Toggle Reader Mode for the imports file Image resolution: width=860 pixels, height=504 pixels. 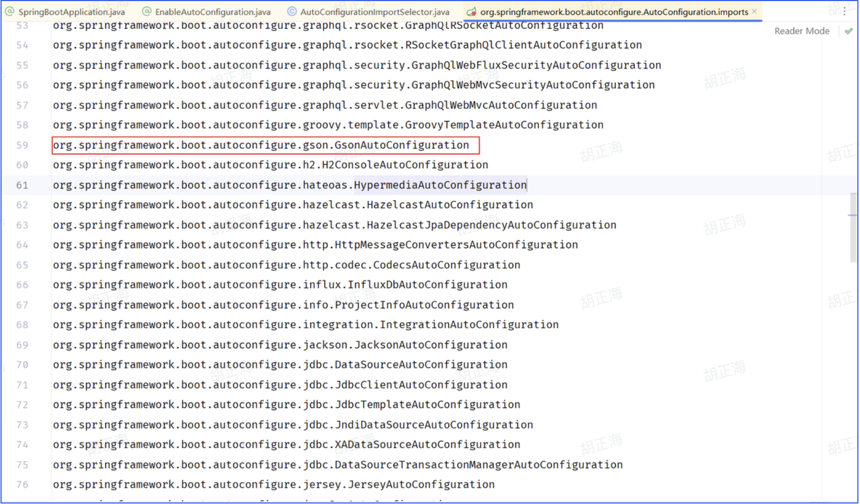(801, 30)
